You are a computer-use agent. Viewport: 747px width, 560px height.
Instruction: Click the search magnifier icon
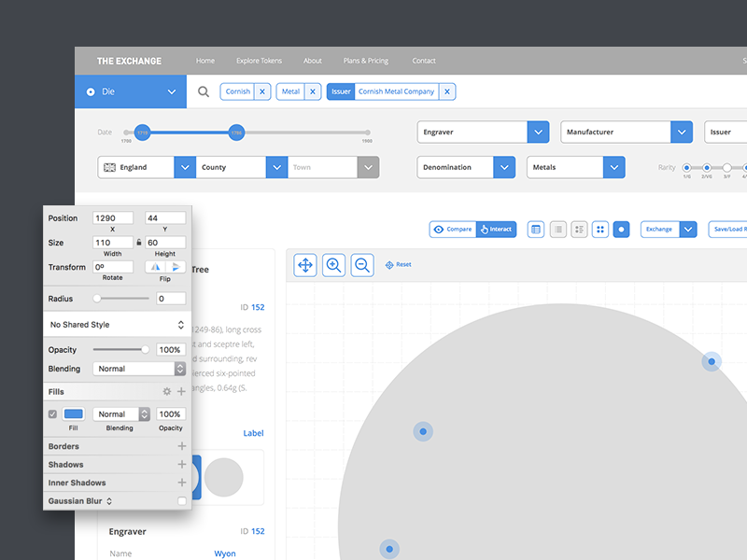(204, 91)
